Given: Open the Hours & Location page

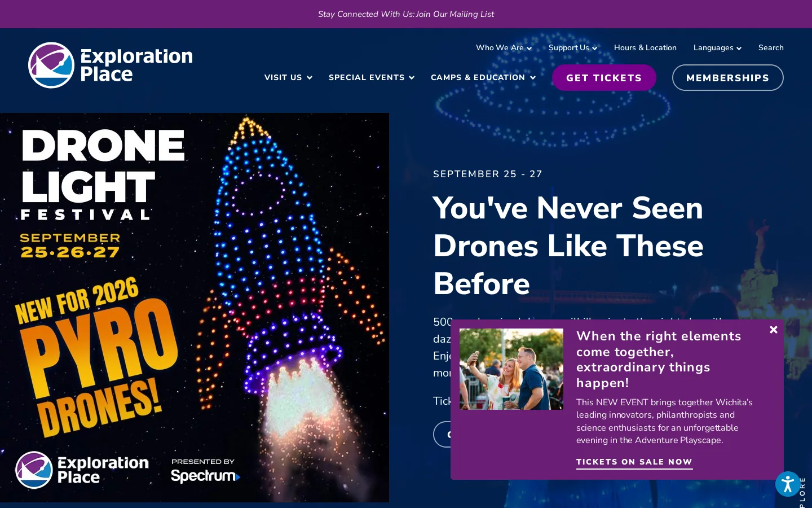Looking at the screenshot, I should pyautogui.click(x=645, y=48).
